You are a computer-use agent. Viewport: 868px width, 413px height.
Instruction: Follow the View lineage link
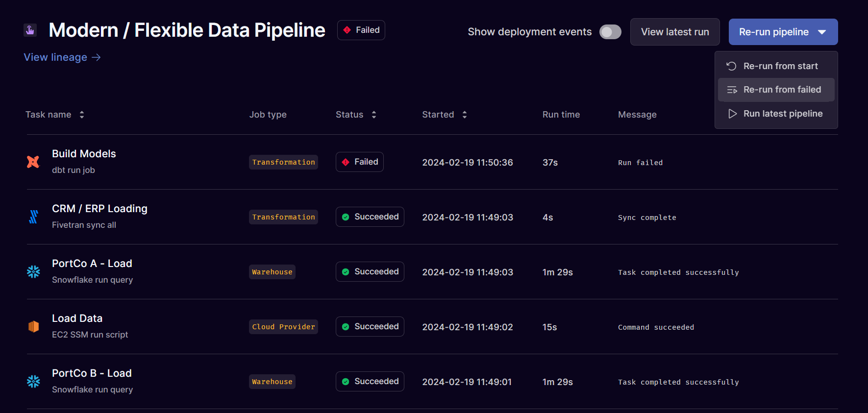point(62,57)
